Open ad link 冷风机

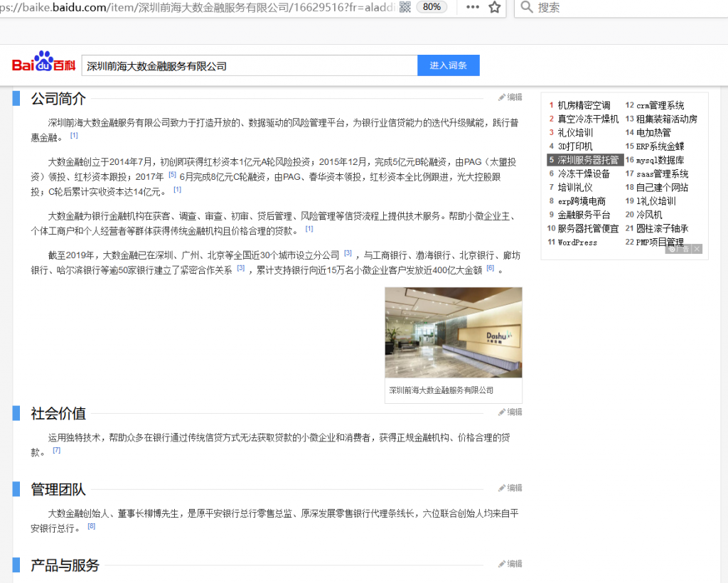(x=649, y=215)
